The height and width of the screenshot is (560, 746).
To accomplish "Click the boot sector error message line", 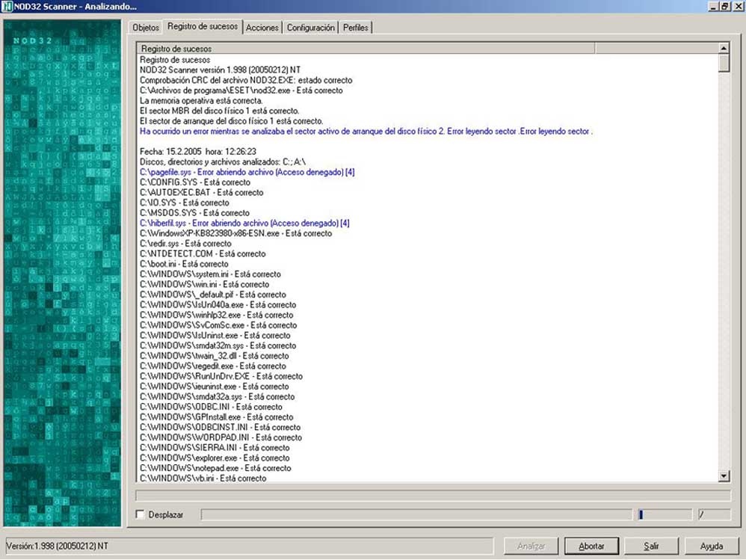I will (x=366, y=132).
